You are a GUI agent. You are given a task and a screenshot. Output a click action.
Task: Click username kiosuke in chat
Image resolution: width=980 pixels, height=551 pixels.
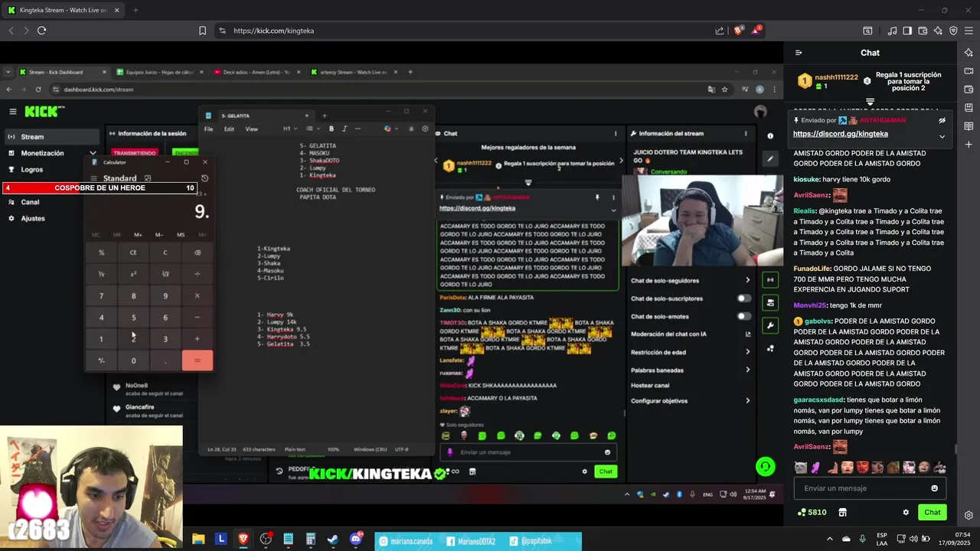pos(807,179)
